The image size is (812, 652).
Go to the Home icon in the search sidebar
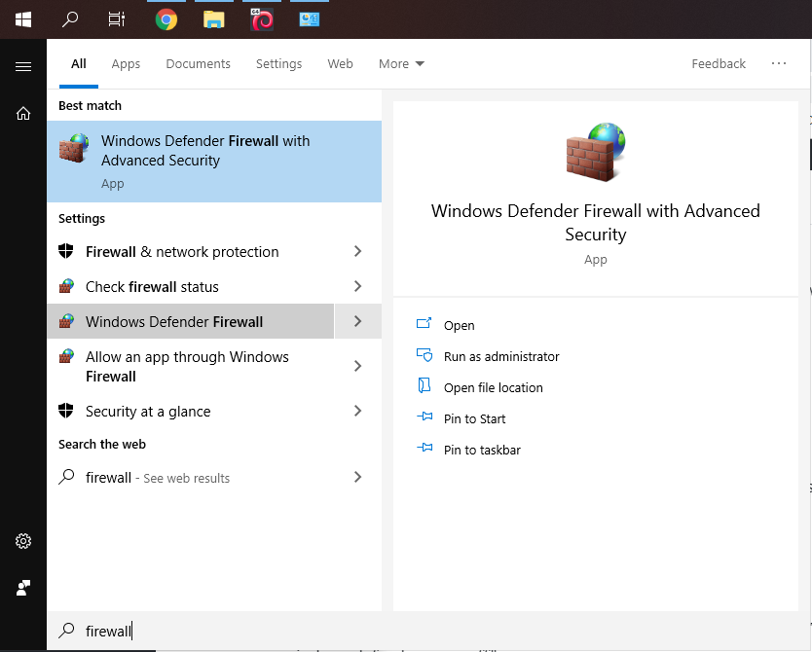point(23,113)
